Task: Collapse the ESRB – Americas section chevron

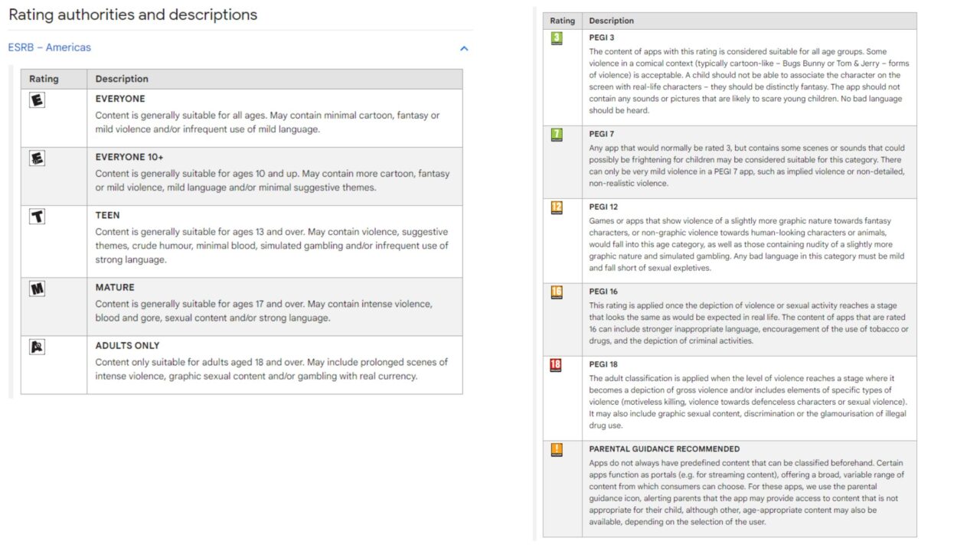Action: click(x=463, y=48)
